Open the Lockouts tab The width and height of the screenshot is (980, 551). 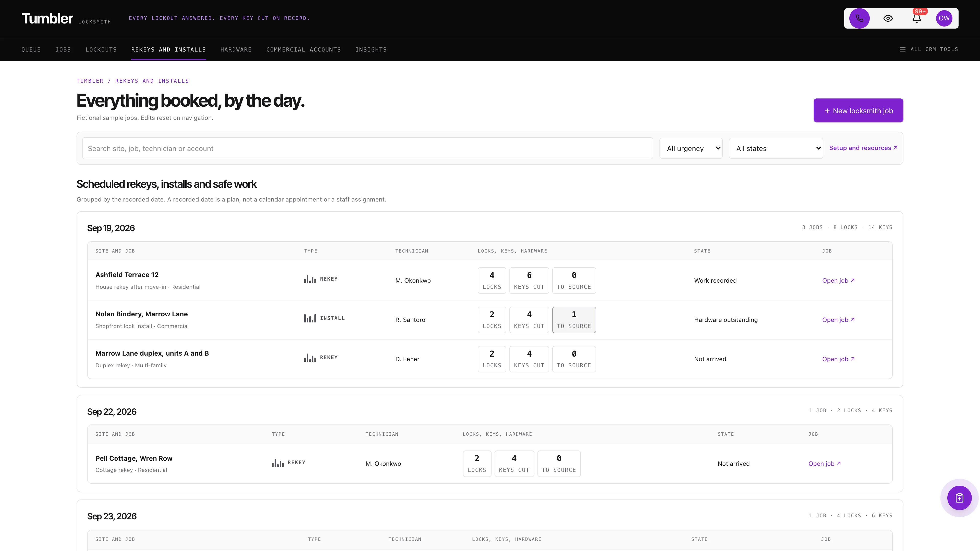pos(101,49)
